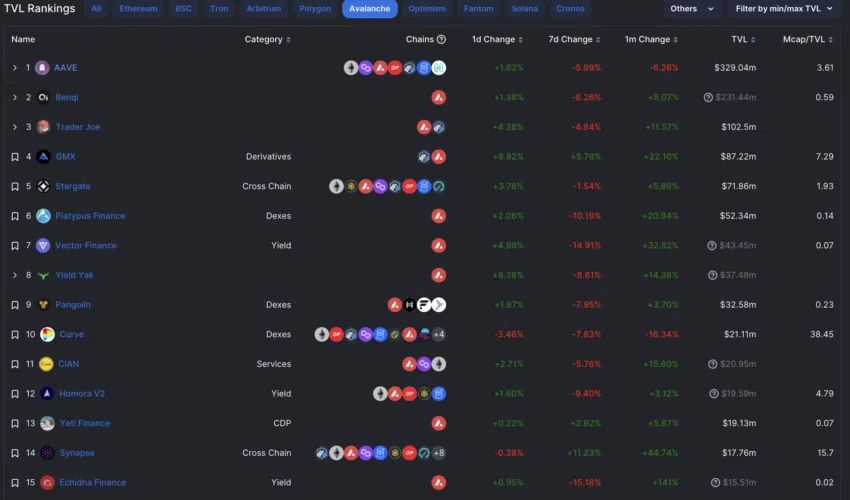Click the CIAN TVL question-mark icon
850x500 pixels.
[x=713, y=364]
